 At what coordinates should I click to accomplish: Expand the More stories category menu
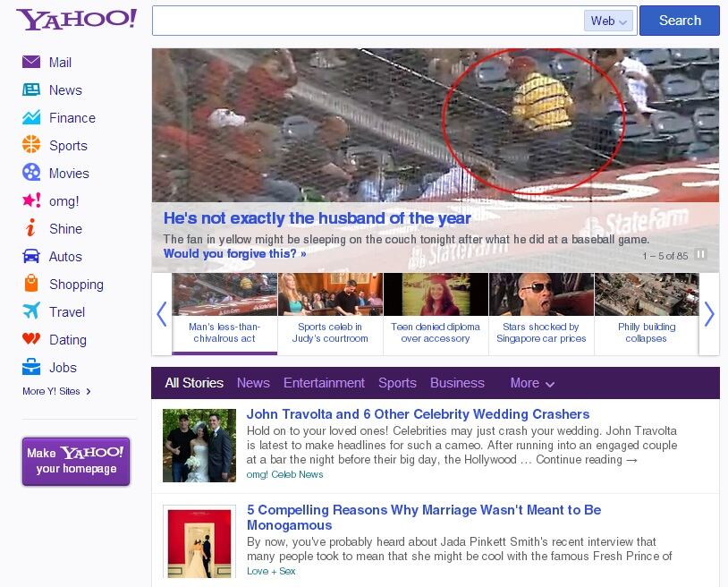[x=532, y=383]
